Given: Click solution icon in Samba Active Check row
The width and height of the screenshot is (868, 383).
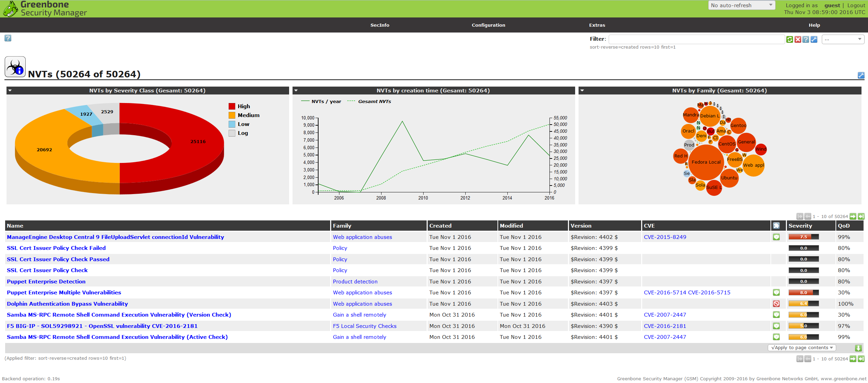Looking at the screenshot, I should tap(776, 337).
